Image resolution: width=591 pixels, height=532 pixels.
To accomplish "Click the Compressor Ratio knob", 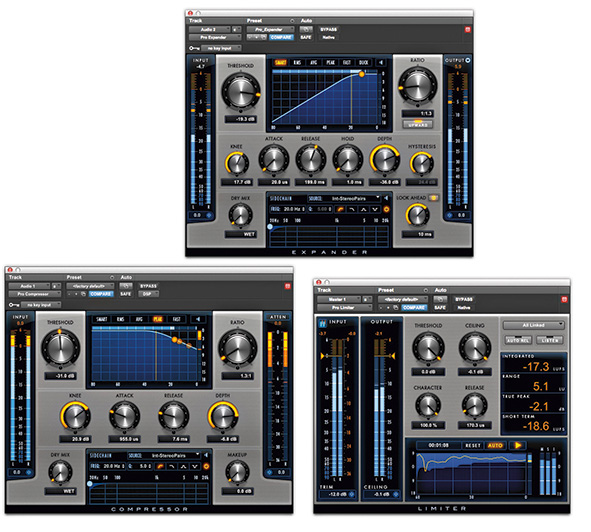I will pyautogui.click(x=238, y=349).
